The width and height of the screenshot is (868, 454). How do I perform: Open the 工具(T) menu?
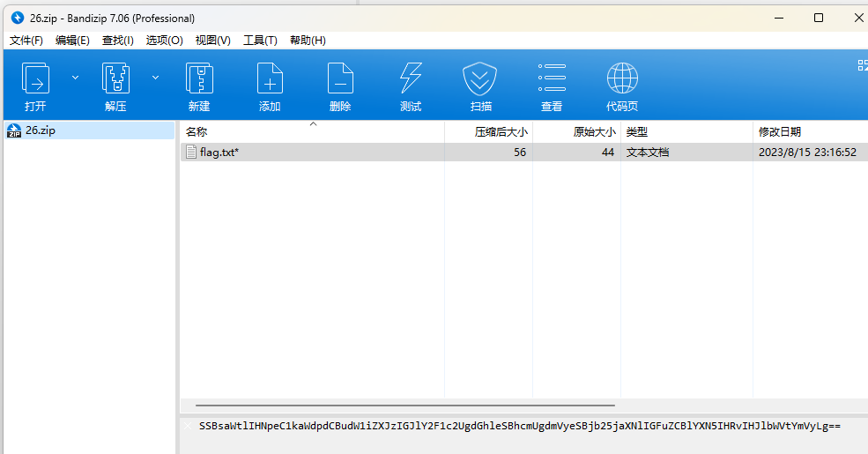[x=260, y=41]
